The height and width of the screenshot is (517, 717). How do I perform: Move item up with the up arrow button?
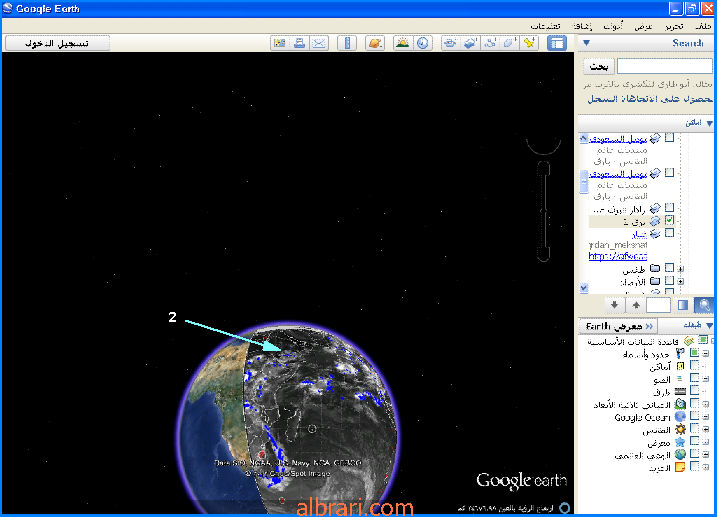click(x=636, y=305)
